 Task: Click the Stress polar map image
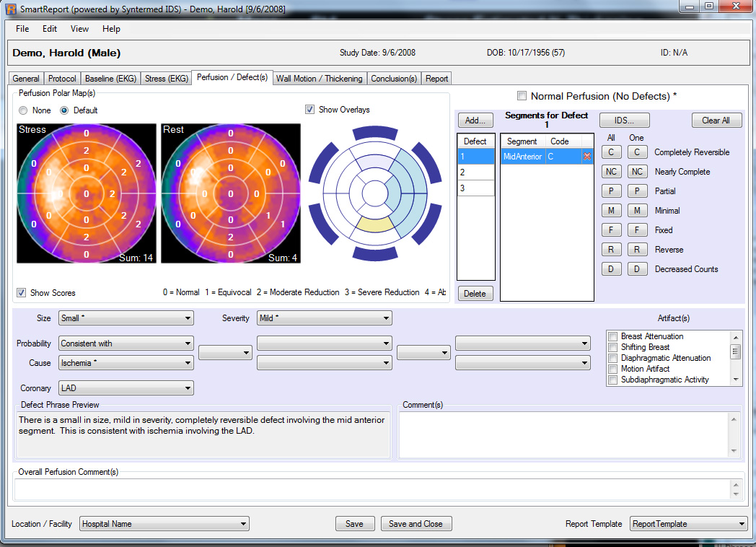(87, 193)
